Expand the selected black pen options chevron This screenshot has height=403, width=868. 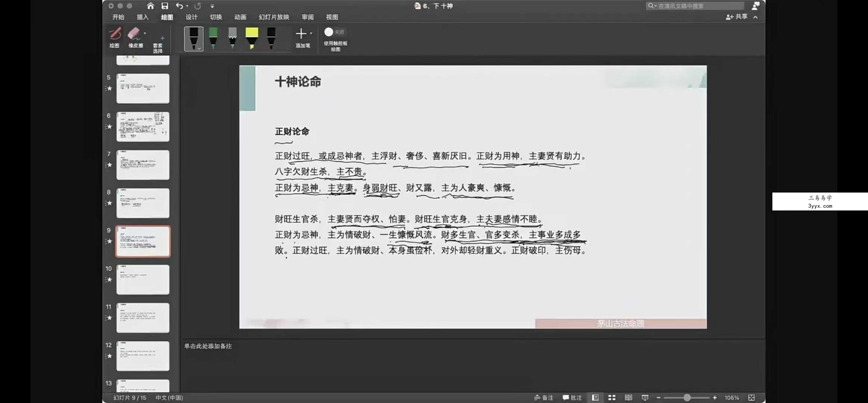tap(199, 49)
